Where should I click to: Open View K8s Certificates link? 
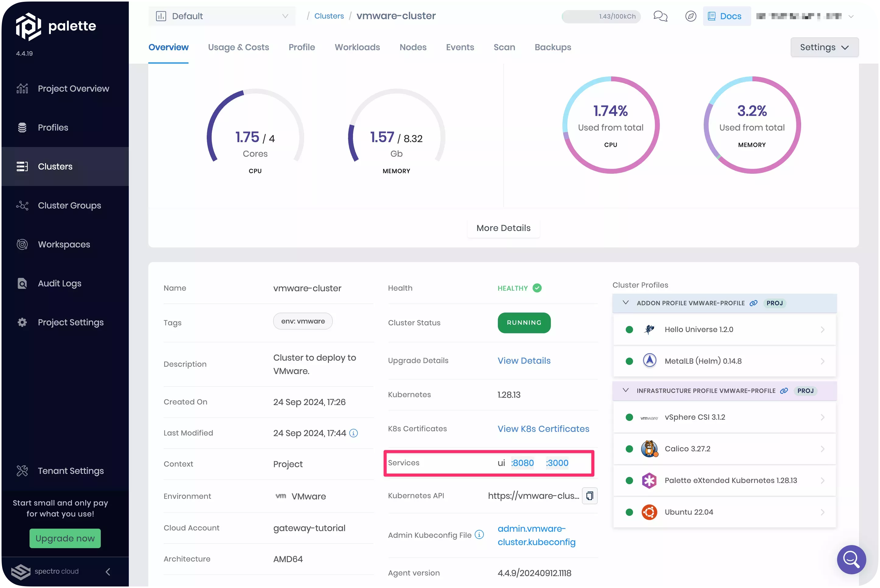pos(543,429)
